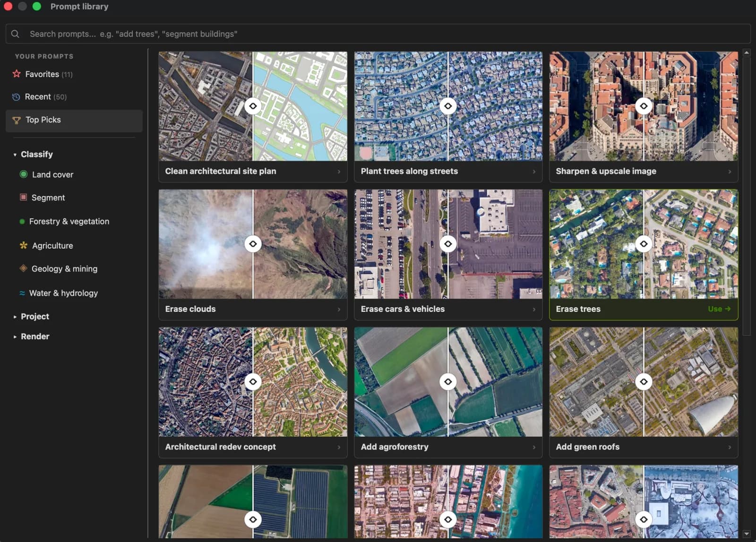Viewport: 756px width, 542px height.
Task: Click slider handle on Clean architectural site plan
Action: pos(253,106)
